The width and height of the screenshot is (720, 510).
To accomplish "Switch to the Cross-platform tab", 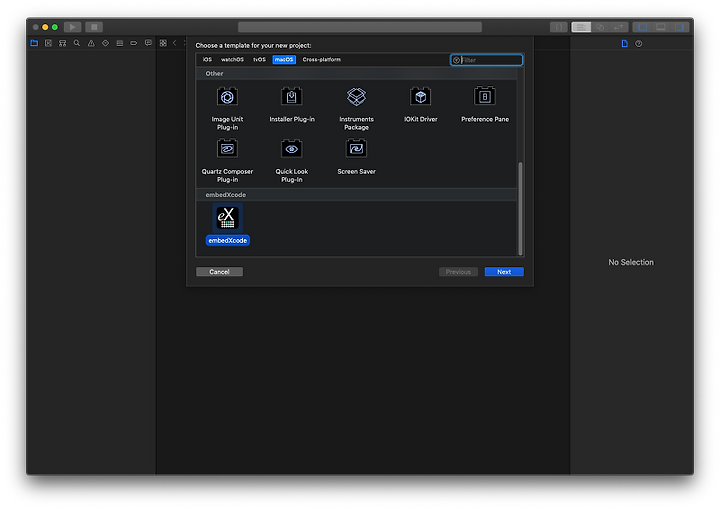I will [x=321, y=60].
